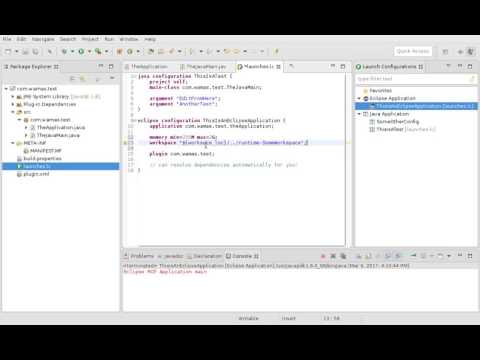This screenshot has width=480, height=360.
Task: Click the green Run toolbar icon
Action: tap(81, 52)
